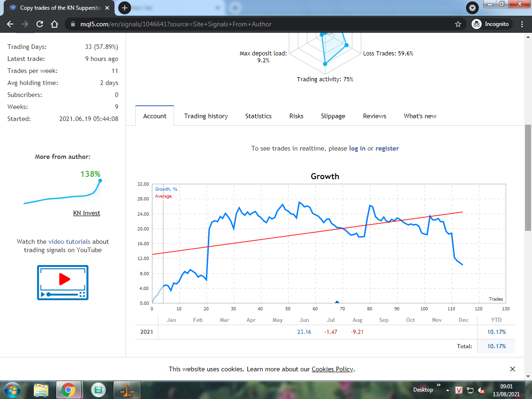Open the clock showing 09:01
Image resolution: width=532 pixels, height=399 pixels.
click(x=506, y=390)
